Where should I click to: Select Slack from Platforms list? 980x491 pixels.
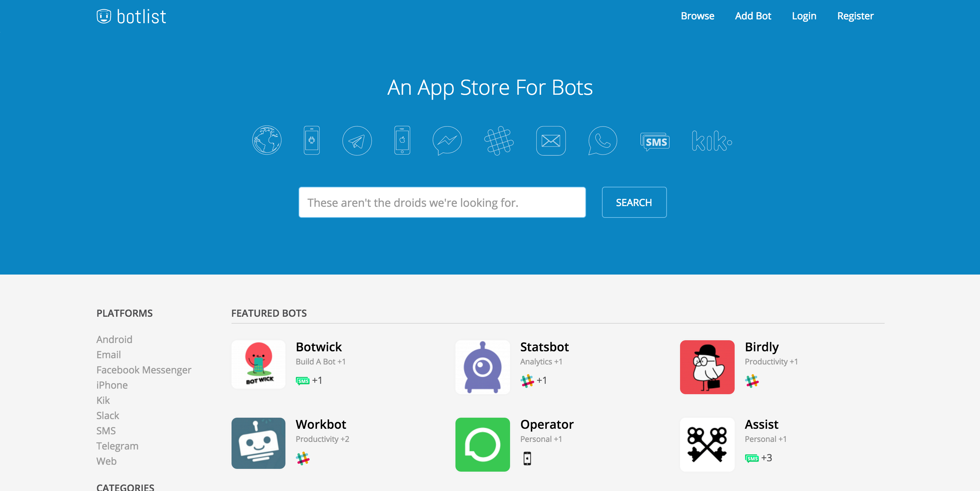(x=106, y=415)
